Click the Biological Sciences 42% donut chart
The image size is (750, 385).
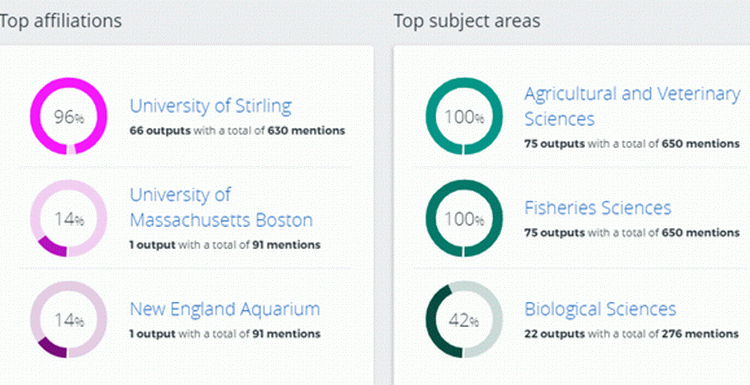click(464, 319)
